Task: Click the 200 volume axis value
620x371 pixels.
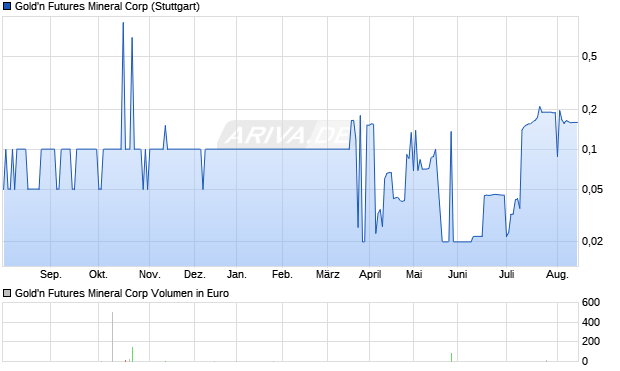Action: tap(591, 341)
